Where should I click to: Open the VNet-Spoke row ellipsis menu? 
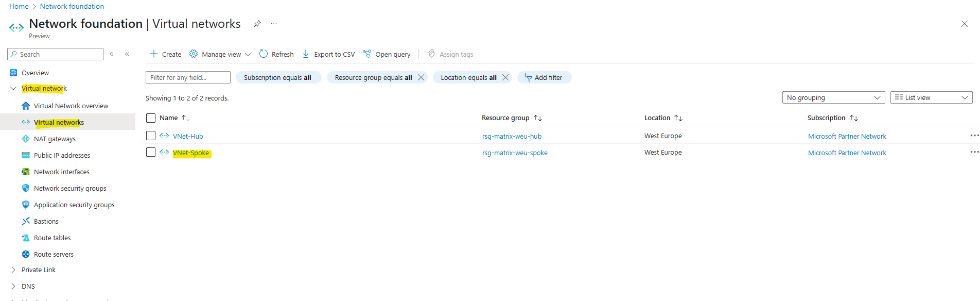[974, 152]
